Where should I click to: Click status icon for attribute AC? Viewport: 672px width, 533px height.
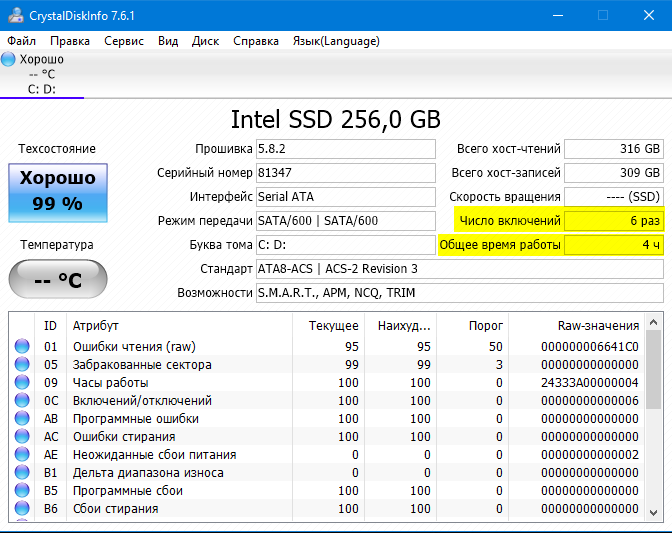pos(22,436)
